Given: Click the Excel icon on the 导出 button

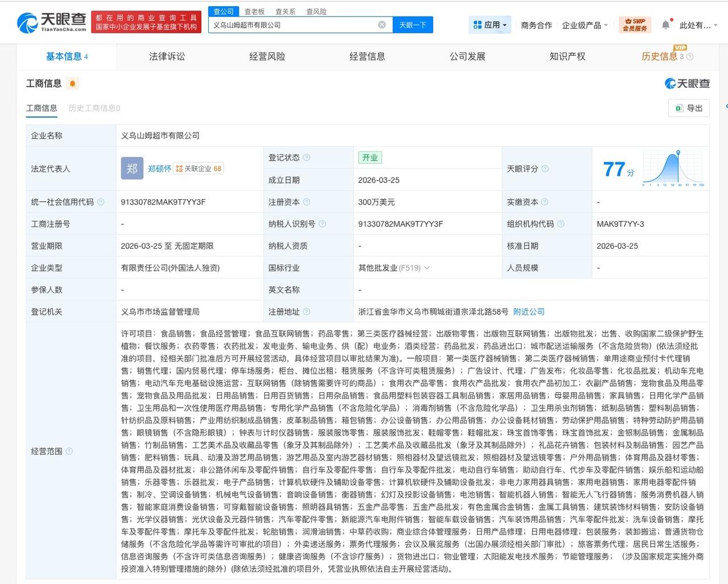Looking at the screenshot, I should click(680, 108).
